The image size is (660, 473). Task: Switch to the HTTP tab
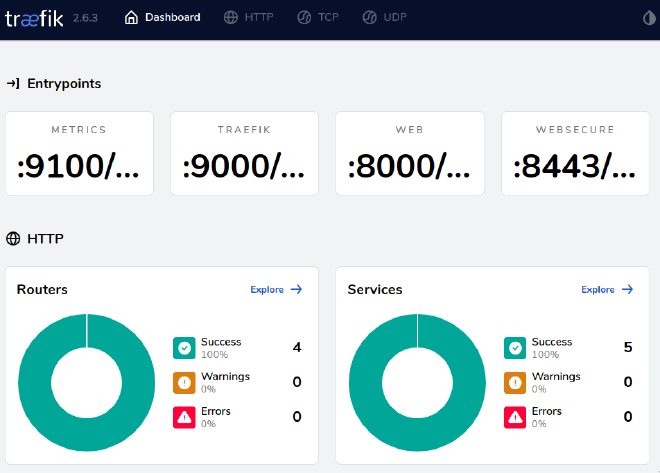point(248,17)
